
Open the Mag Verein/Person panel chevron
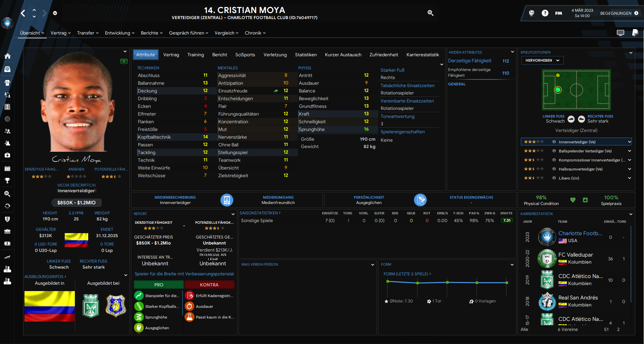373,265
